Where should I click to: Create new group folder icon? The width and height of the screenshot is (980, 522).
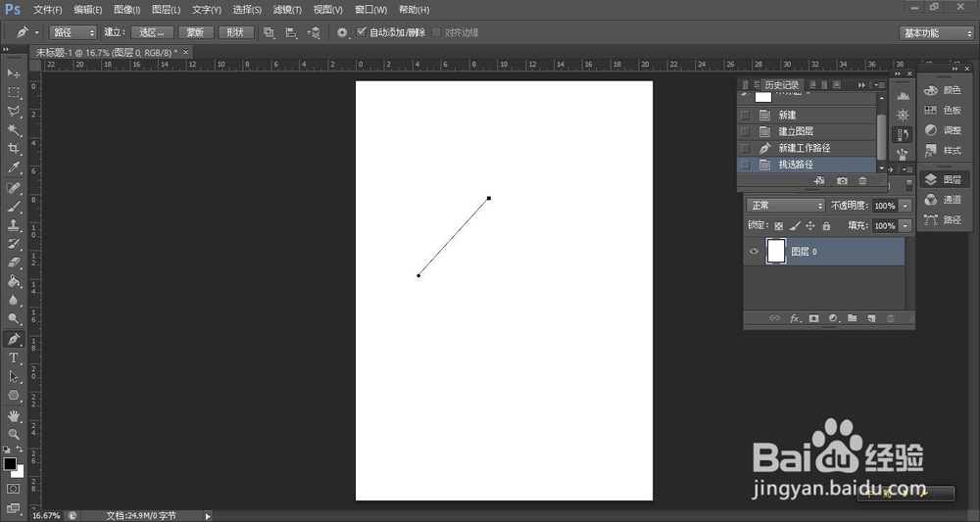(852, 318)
